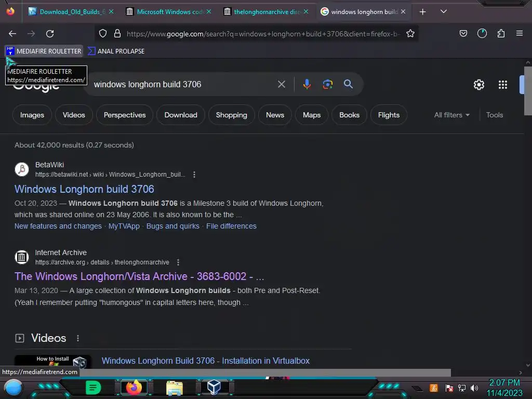Open the tracking protection shield icon
Image resolution: width=532 pixels, height=399 pixels.
point(103,33)
